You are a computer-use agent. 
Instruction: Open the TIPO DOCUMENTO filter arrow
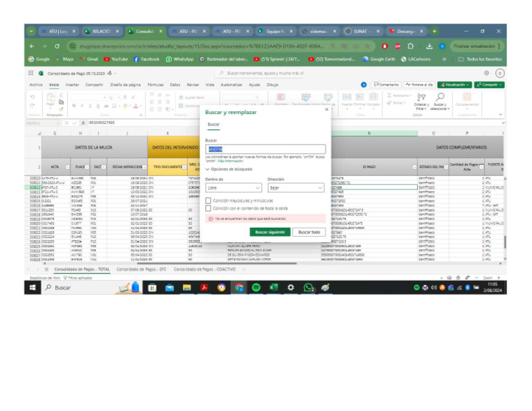click(x=184, y=167)
